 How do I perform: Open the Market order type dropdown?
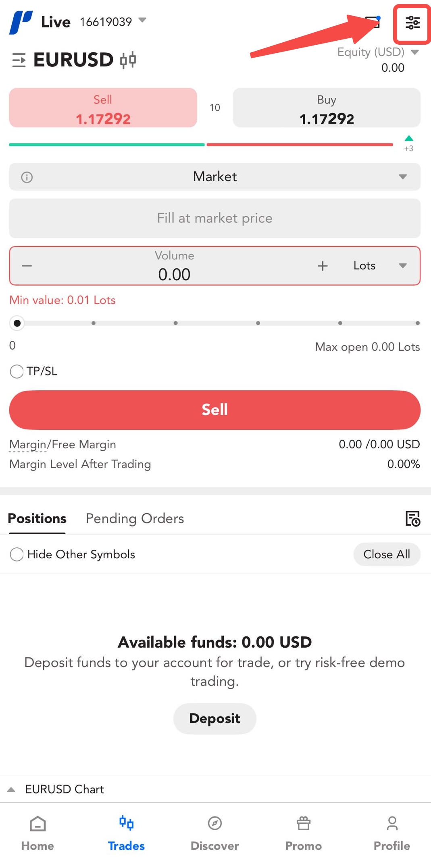tap(402, 177)
